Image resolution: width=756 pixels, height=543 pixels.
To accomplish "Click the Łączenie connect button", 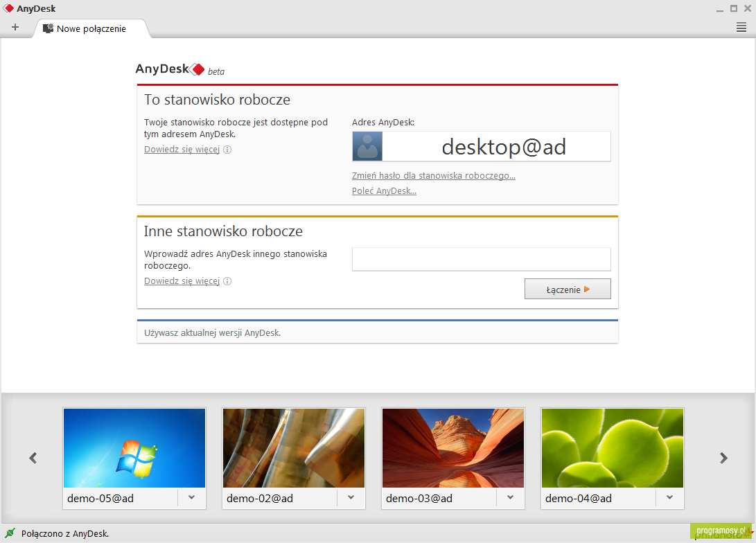I will 568,289.
